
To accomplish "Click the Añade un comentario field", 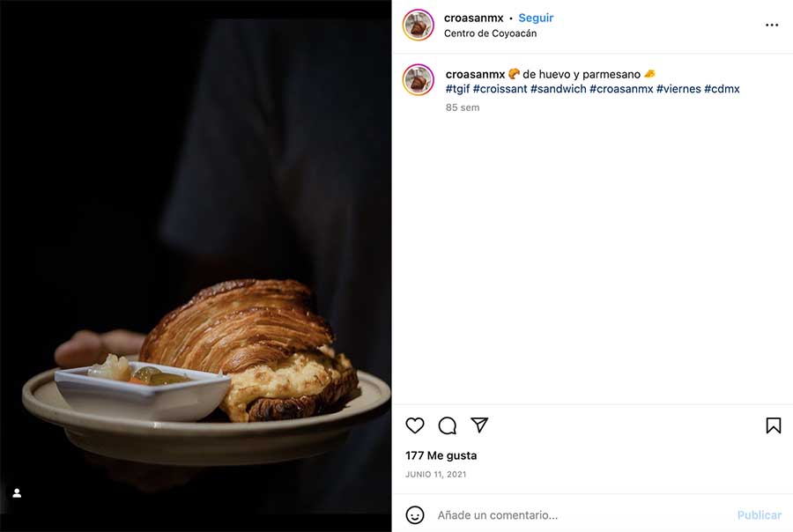I will click(582, 514).
